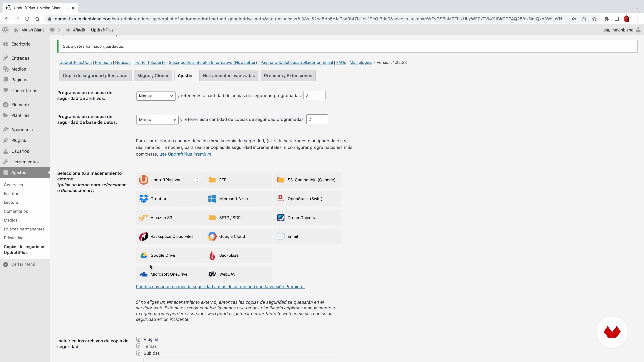Open the Hola, melonblanc user menu
Viewport: 644px width, 362px height.
[621, 30]
